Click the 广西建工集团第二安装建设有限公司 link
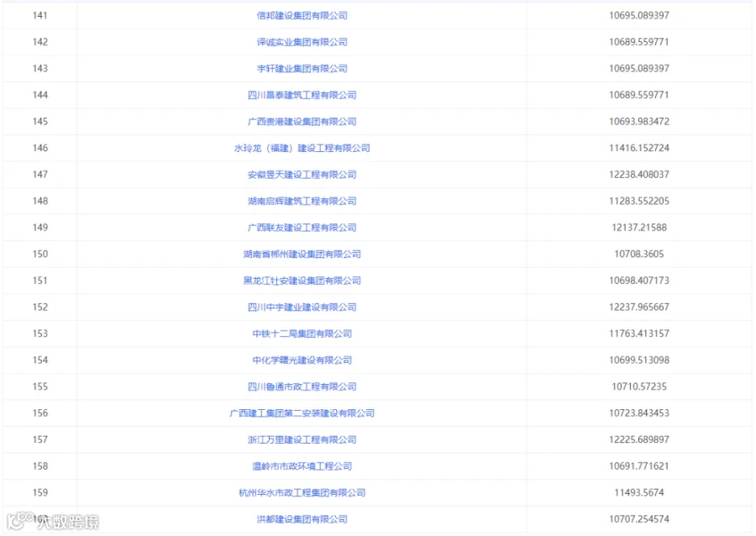756x536 pixels. 302,413
